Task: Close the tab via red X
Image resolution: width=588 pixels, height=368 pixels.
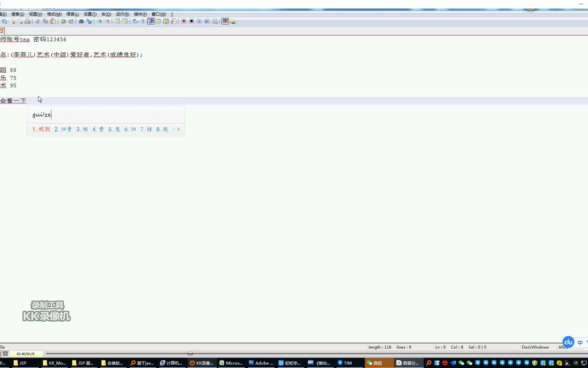Action: pos(2,31)
